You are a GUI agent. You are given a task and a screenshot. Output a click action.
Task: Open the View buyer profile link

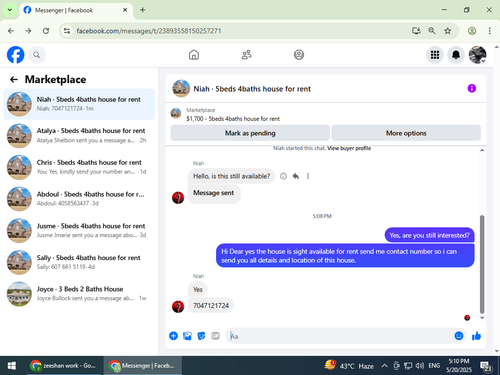click(x=349, y=148)
